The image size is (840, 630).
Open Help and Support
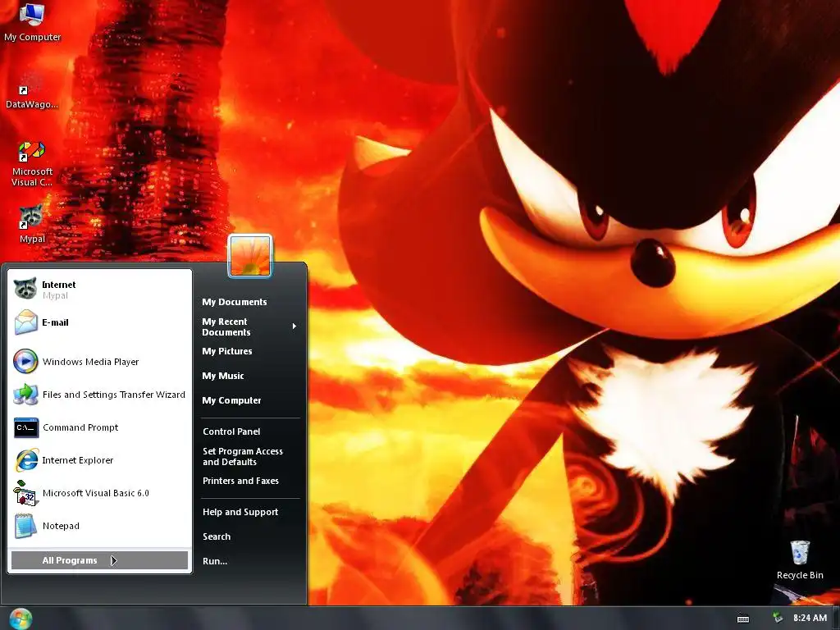click(240, 512)
